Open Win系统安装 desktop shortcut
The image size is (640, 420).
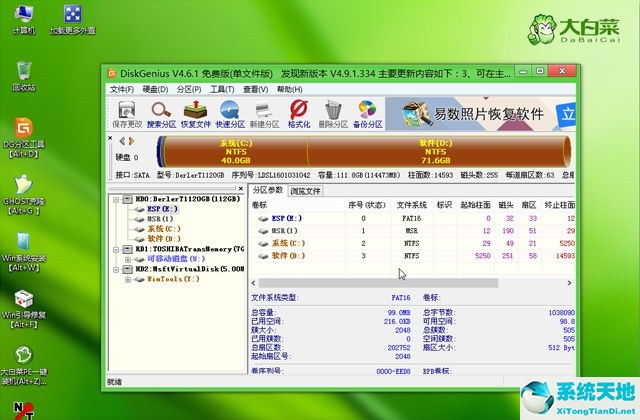point(24,252)
